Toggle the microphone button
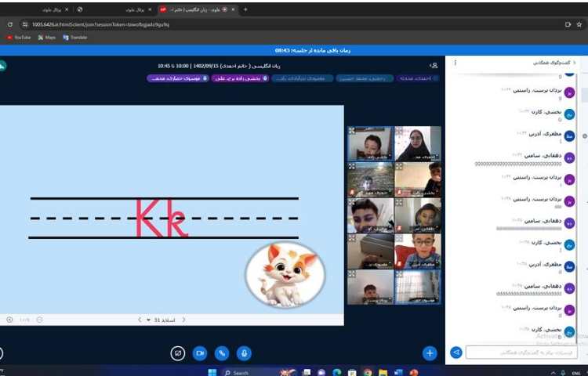Screen dimensions: 588x376 [x=244, y=353]
